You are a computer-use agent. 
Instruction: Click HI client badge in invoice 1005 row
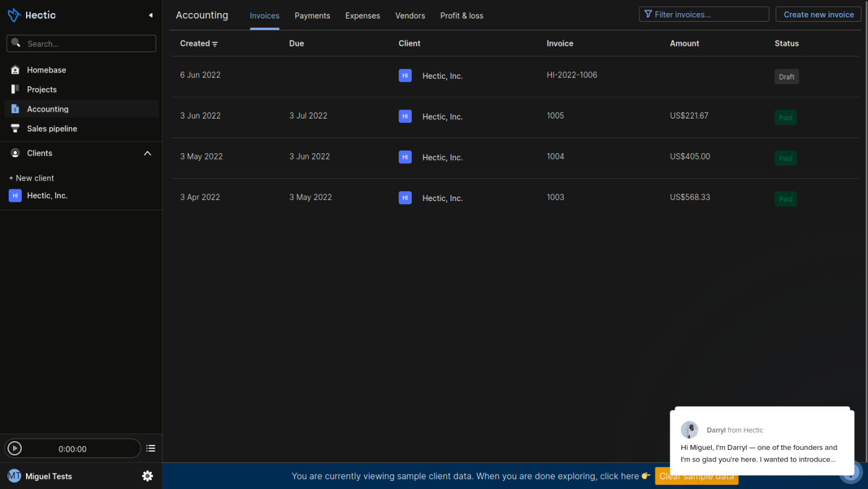coord(405,116)
